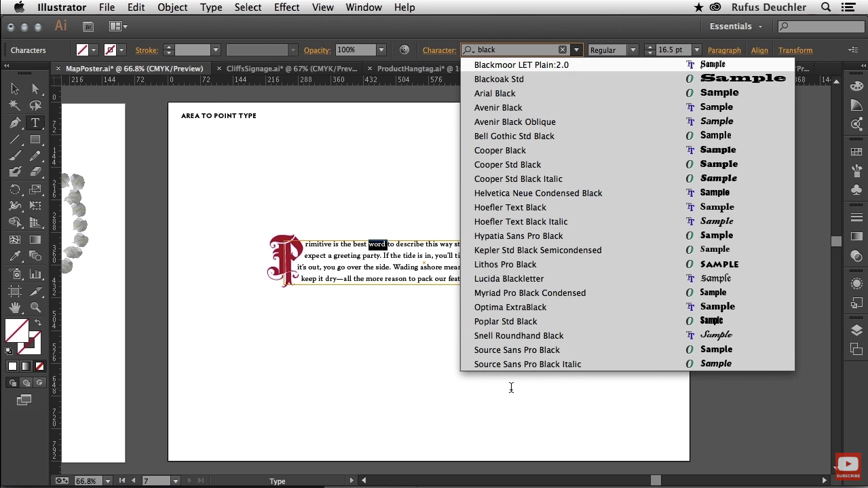Open the arrange documents dropdown
The image size is (868, 488).
tap(118, 26)
